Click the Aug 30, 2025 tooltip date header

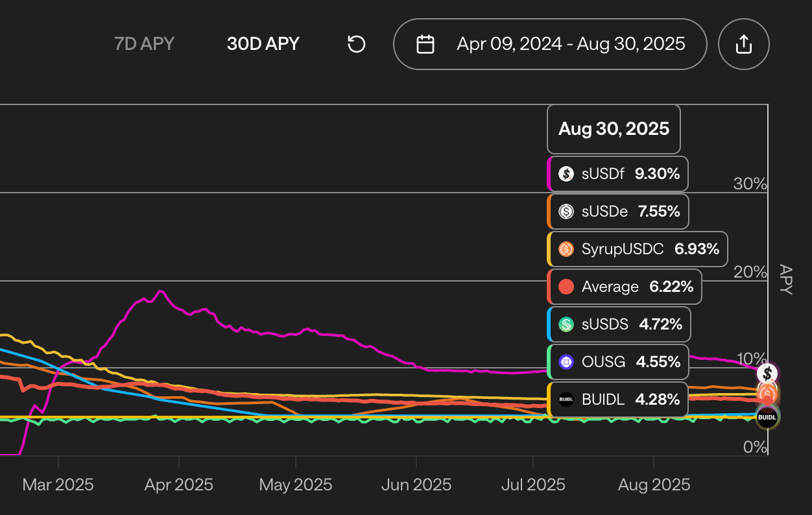click(x=614, y=128)
